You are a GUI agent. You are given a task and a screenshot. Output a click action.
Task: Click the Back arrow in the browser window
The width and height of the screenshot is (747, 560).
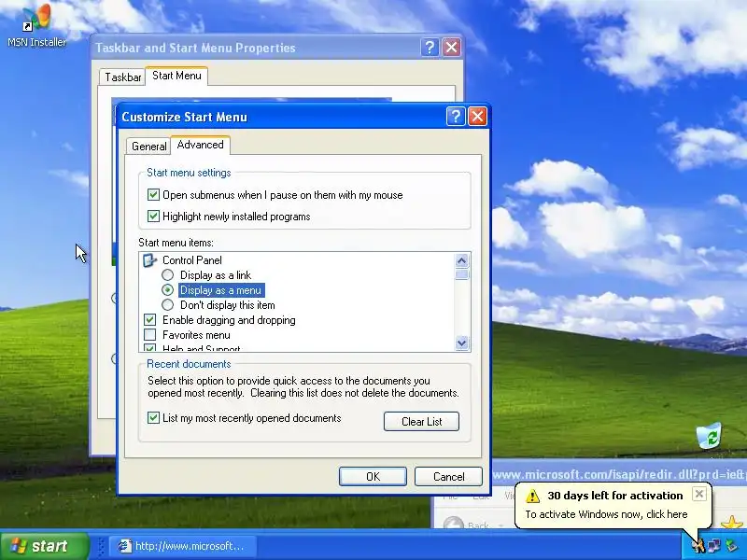click(454, 524)
